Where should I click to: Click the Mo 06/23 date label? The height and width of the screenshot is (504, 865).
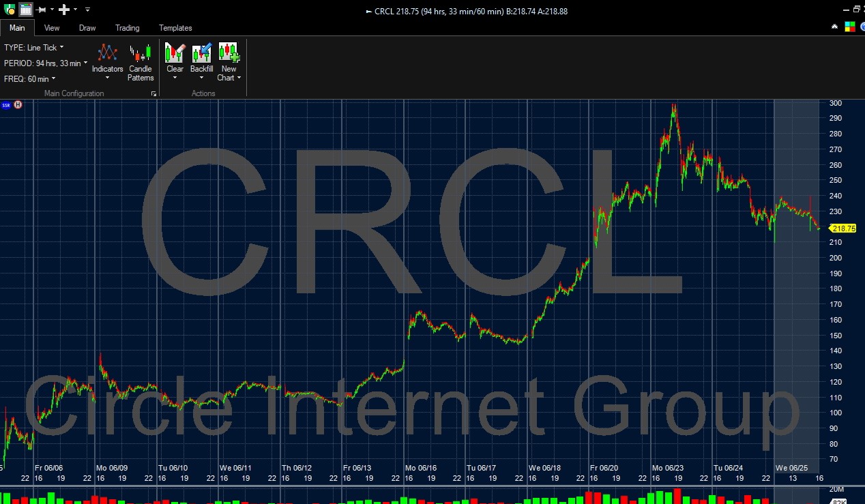(667, 468)
